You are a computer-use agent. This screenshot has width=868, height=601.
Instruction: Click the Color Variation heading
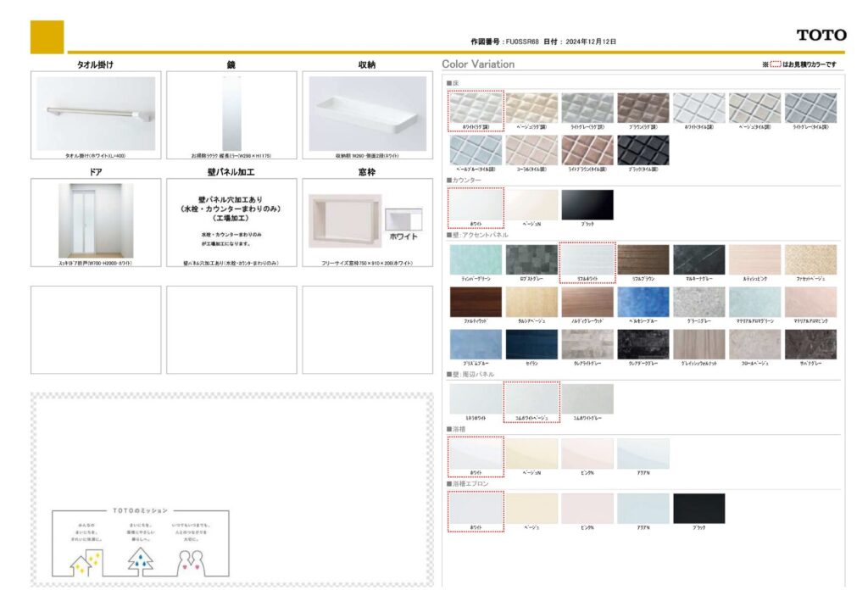(478, 64)
